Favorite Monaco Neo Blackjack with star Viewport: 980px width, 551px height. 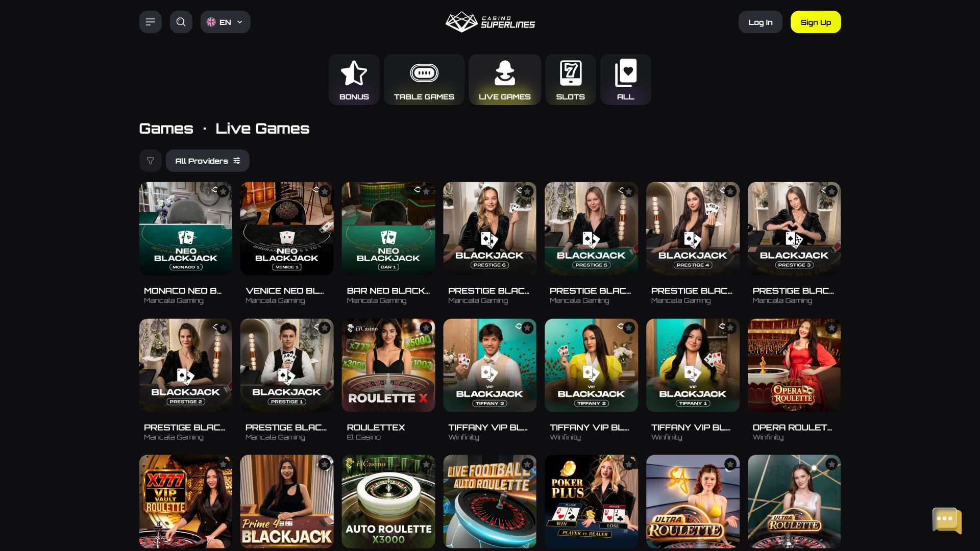pos(223,191)
